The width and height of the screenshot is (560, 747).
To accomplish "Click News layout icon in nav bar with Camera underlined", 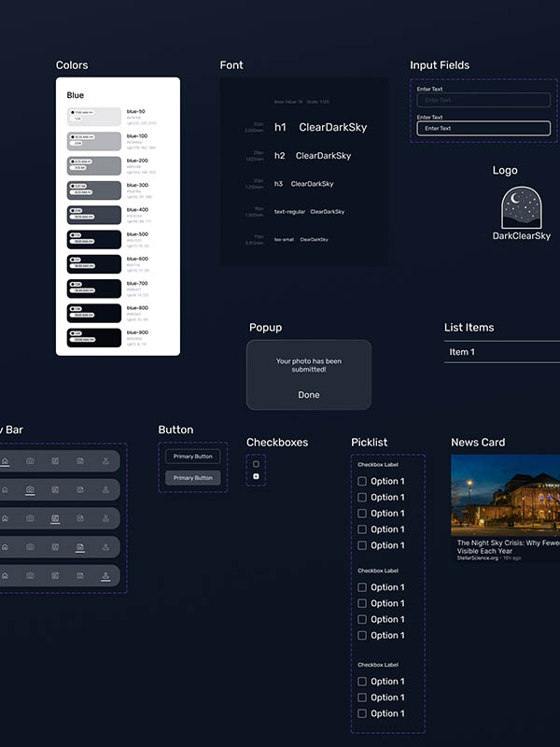I will [55, 489].
